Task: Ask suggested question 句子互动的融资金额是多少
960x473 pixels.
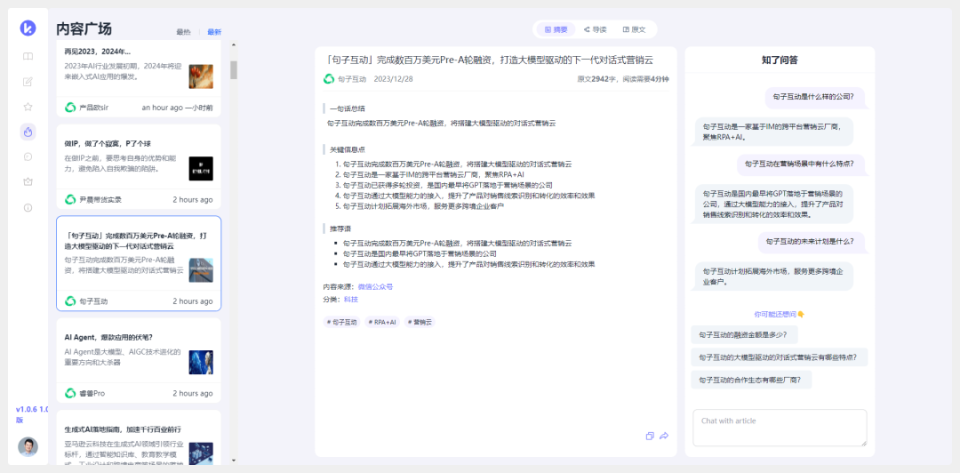Action: point(744,335)
